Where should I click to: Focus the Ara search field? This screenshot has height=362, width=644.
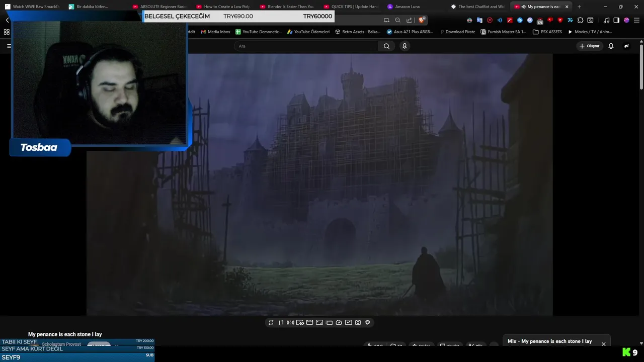click(306, 46)
